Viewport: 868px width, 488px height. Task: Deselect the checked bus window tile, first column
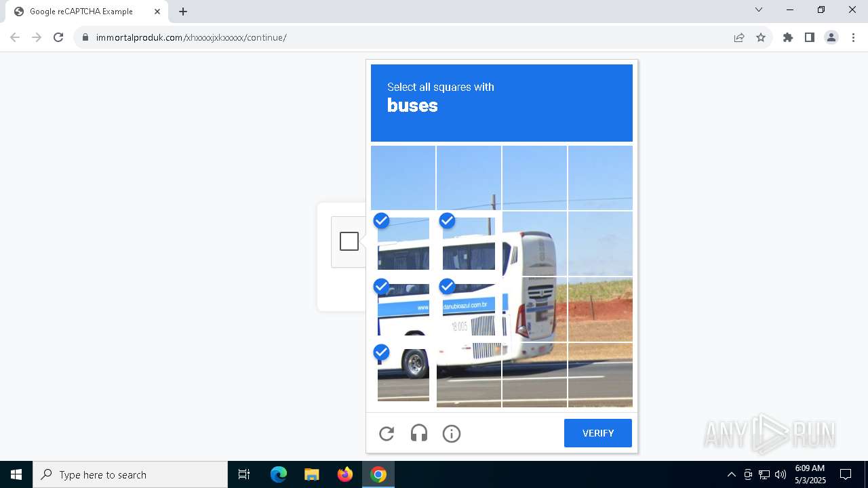(x=403, y=243)
